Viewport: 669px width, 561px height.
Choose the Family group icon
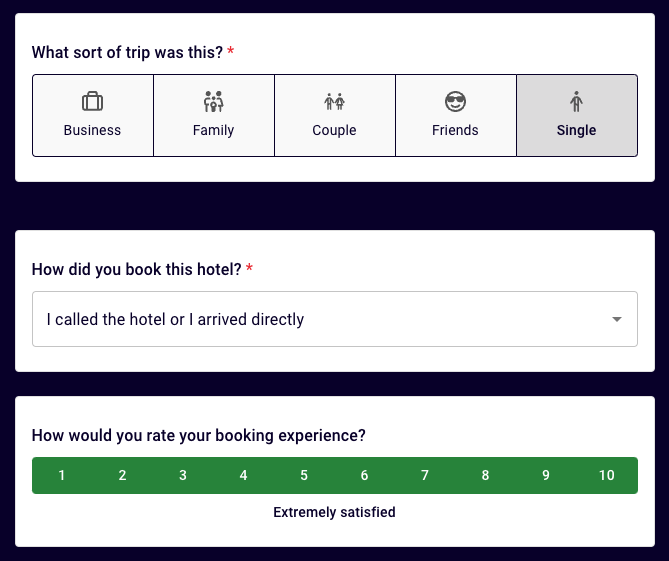(x=213, y=102)
